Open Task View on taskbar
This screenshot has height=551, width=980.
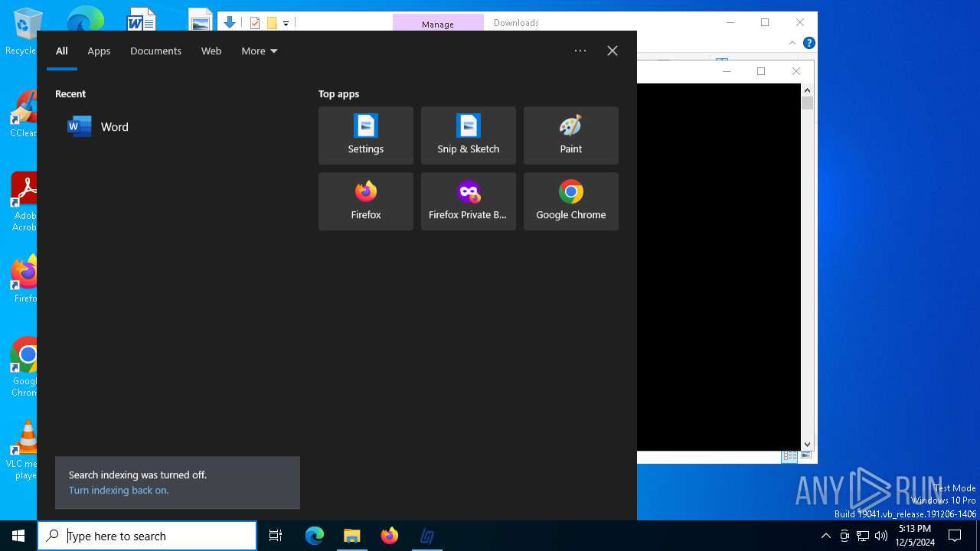276,536
